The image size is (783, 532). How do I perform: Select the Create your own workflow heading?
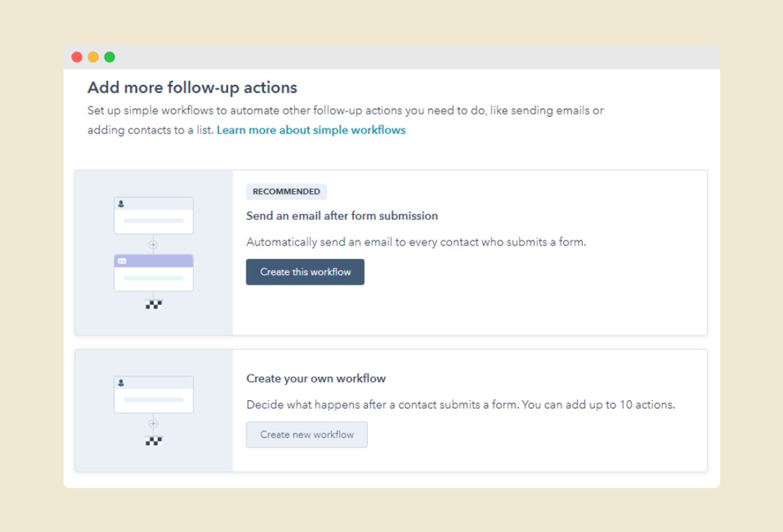point(316,378)
